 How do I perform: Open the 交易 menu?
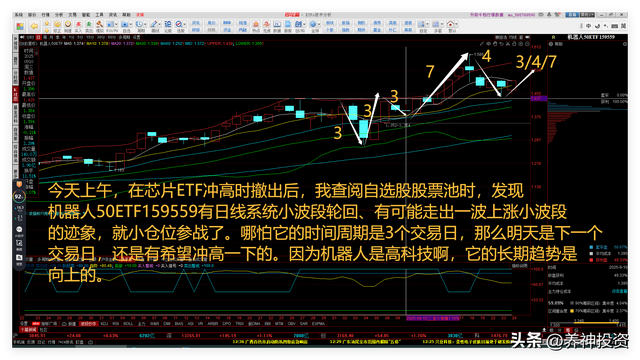point(72,14)
